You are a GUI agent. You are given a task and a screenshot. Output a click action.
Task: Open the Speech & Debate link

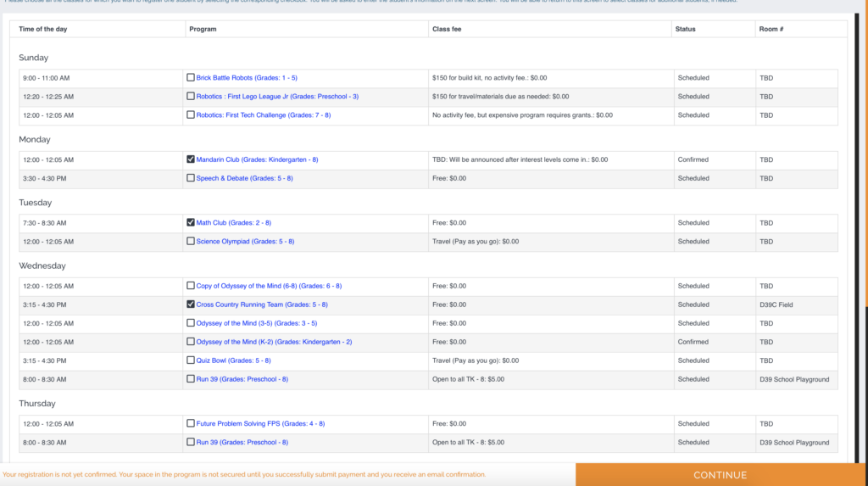click(x=245, y=178)
